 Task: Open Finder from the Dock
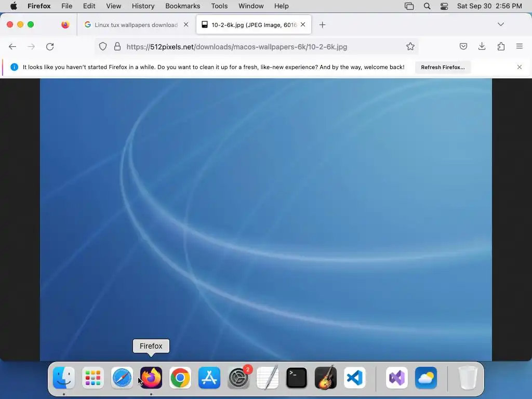tap(64, 378)
